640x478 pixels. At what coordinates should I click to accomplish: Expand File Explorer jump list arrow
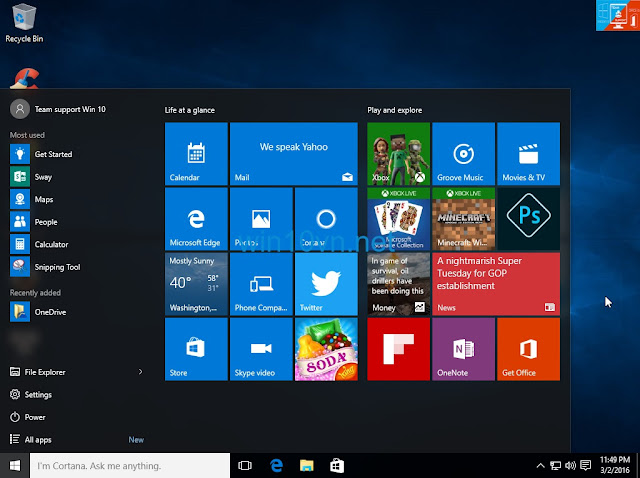(x=140, y=372)
